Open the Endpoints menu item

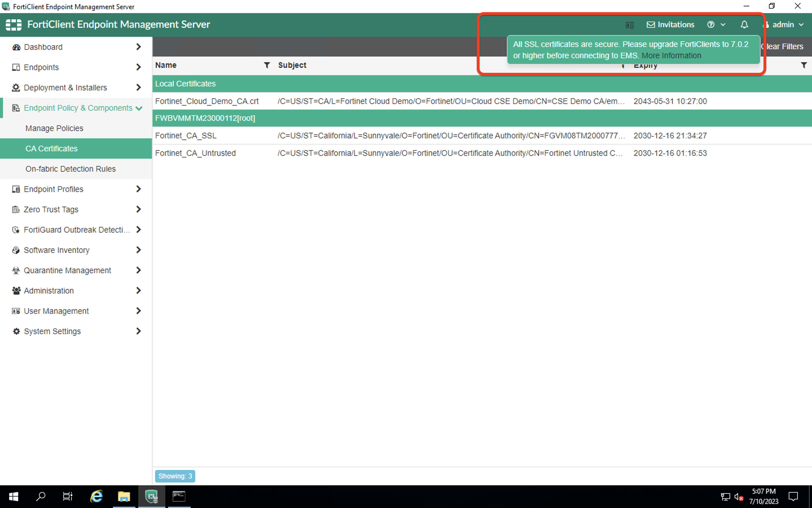[76, 67]
